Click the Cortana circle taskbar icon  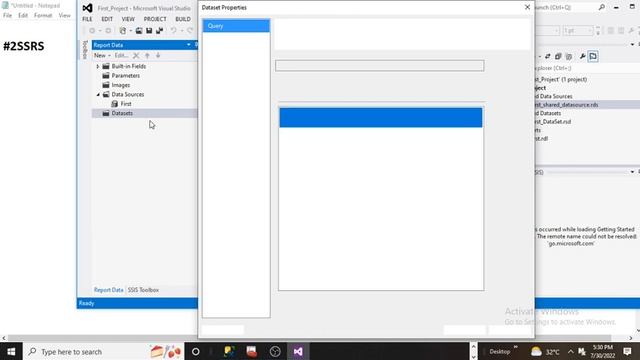[196, 351]
